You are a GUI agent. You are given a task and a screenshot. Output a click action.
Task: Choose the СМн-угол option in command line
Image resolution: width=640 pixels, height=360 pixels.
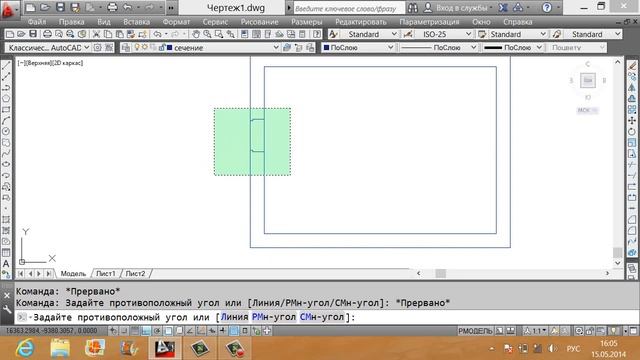point(322,317)
